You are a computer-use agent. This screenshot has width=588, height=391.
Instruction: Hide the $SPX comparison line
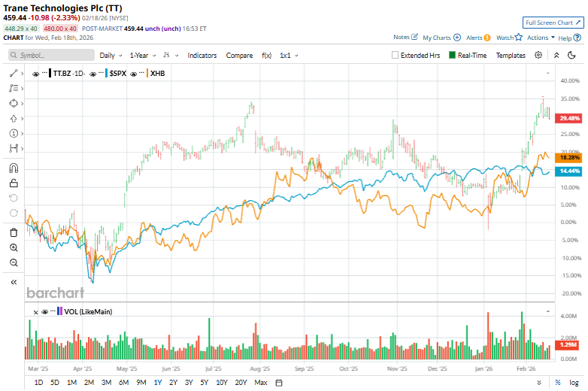click(x=92, y=74)
